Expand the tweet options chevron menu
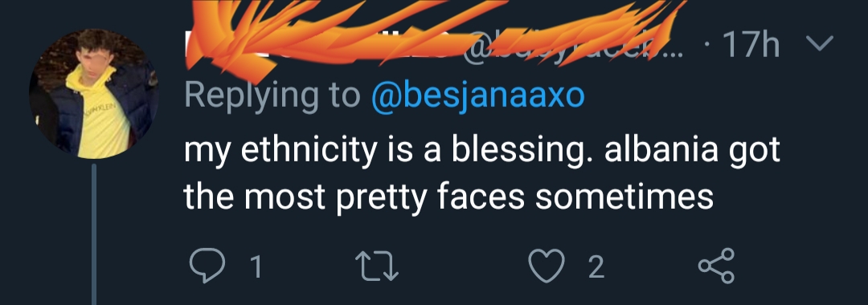 tap(817, 43)
